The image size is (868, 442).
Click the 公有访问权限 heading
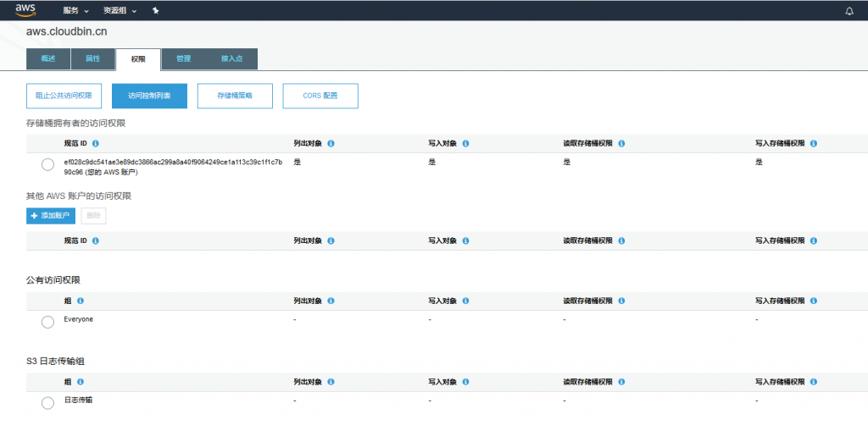(53, 280)
